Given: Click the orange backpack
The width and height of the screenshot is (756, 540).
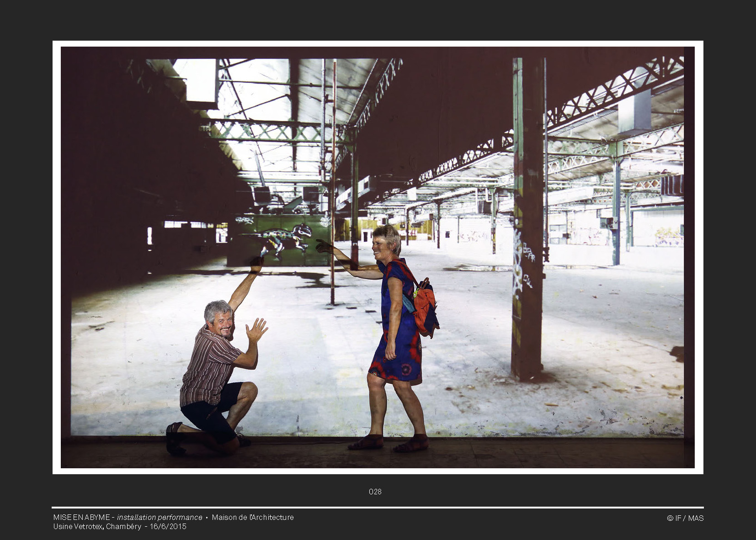Looking at the screenshot, I should 425,306.
